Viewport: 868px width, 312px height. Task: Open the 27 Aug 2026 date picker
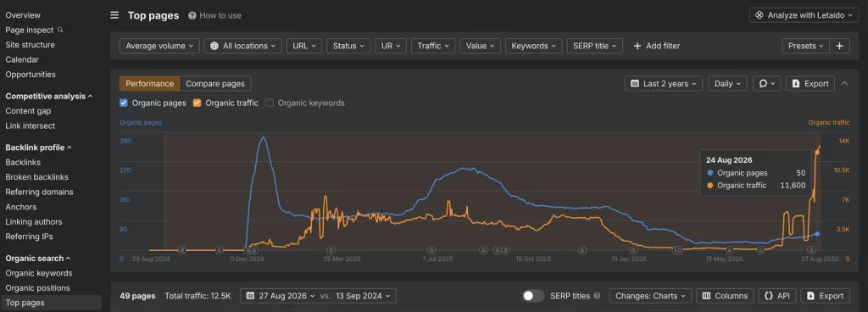tap(281, 296)
